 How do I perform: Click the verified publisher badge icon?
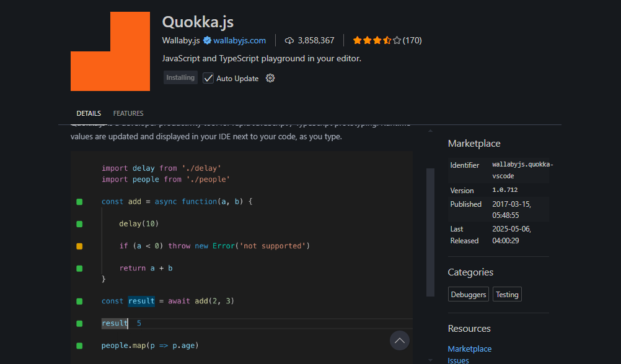[207, 40]
